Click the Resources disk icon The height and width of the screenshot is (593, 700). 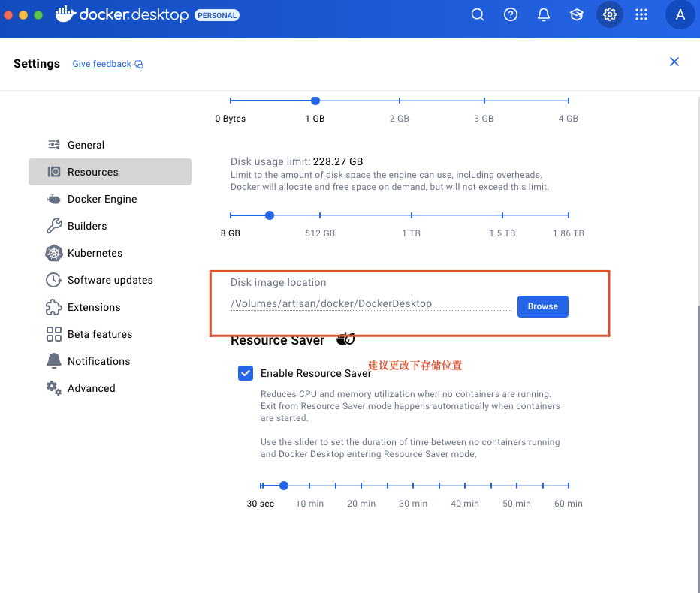pos(54,172)
